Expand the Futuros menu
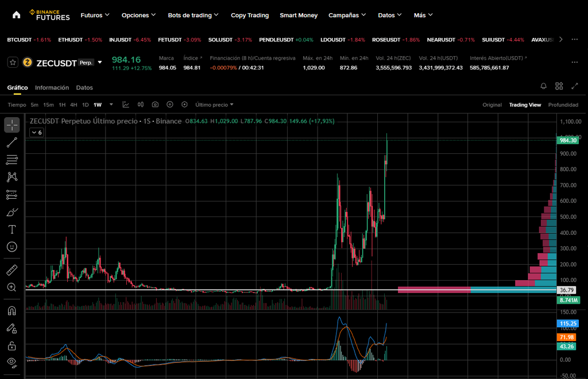Image resolution: width=588 pixels, height=379 pixels. click(x=95, y=15)
